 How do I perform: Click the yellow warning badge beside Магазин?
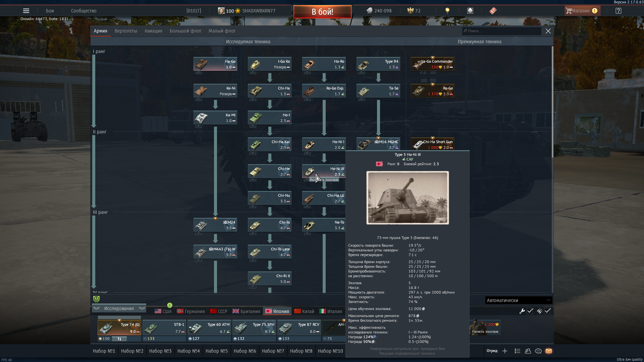click(x=595, y=11)
